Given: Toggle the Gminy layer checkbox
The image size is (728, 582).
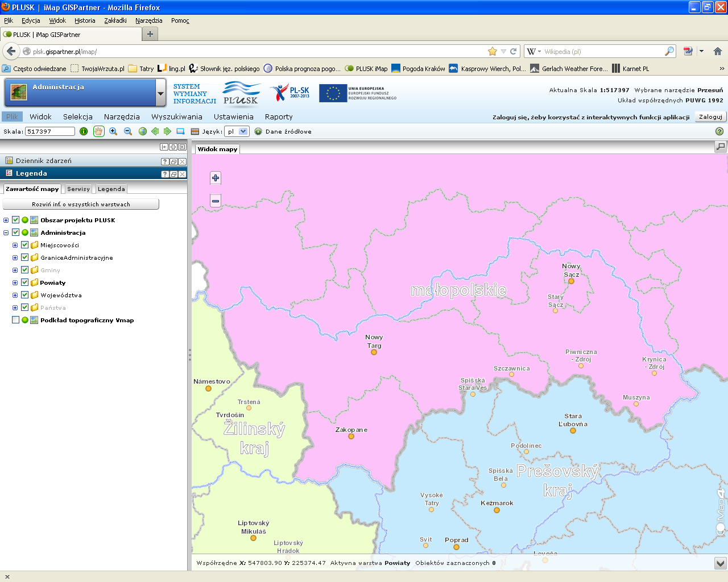Looking at the screenshot, I should click(x=25, y=270).
